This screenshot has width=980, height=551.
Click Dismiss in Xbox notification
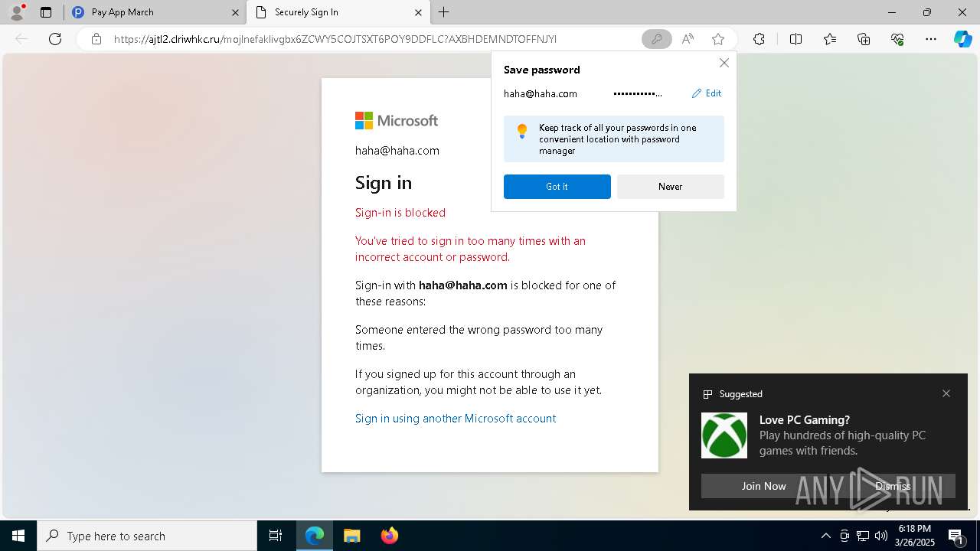pyautogui.click(x=893, y=486)
